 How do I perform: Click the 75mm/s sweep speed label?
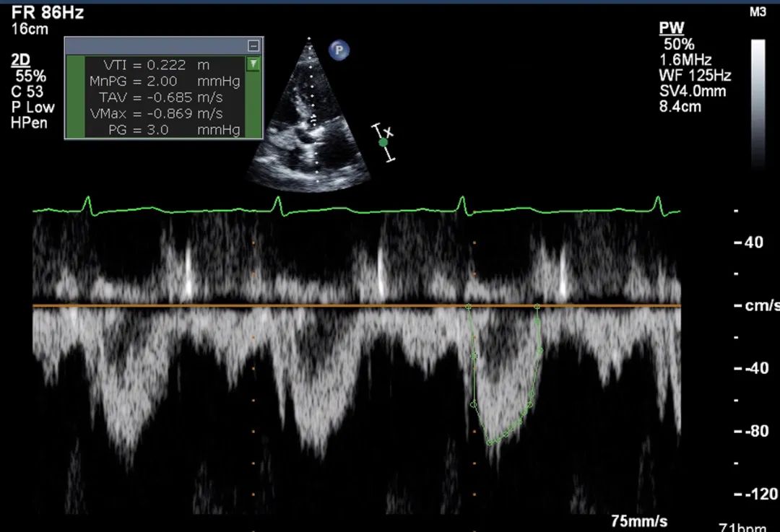pos(638,521)
